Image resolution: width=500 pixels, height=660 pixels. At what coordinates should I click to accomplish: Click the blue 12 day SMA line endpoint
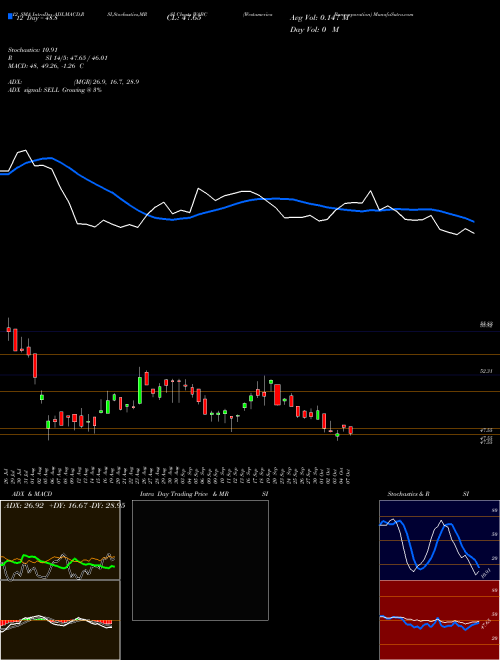pyautogui.click(x=473, y=221)
